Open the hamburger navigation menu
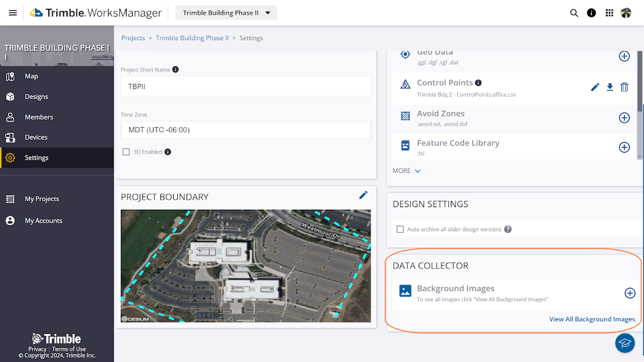The image size is (644, 362). [13, 13]
